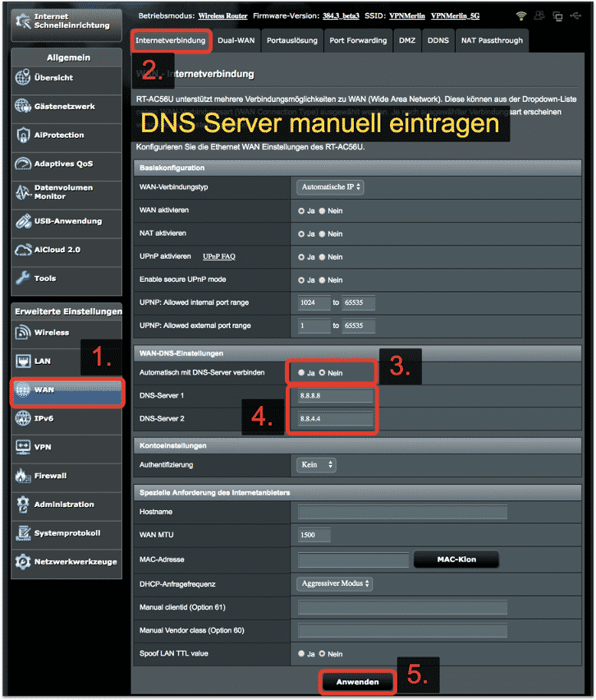Open the UPnP FAQ link
The width and height of the screenshot is (596, 700).
click(219, 256)
